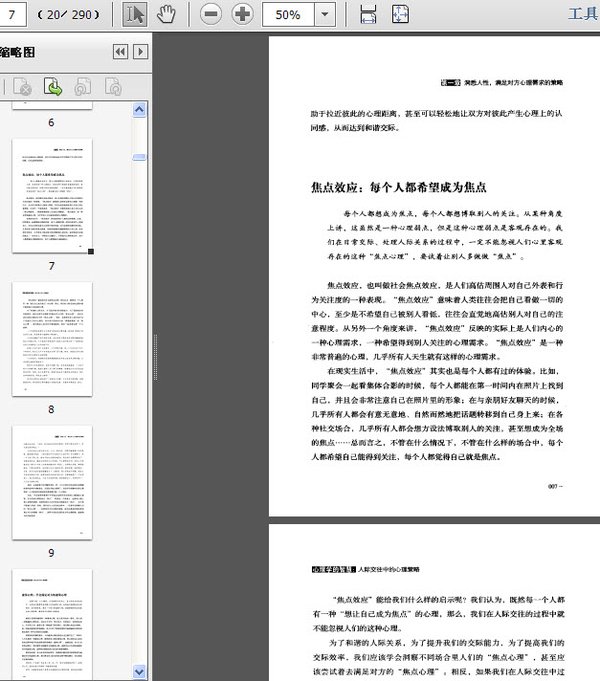
Task: Click the page label 9 under thumbnail
Action: tap(51, 553)
